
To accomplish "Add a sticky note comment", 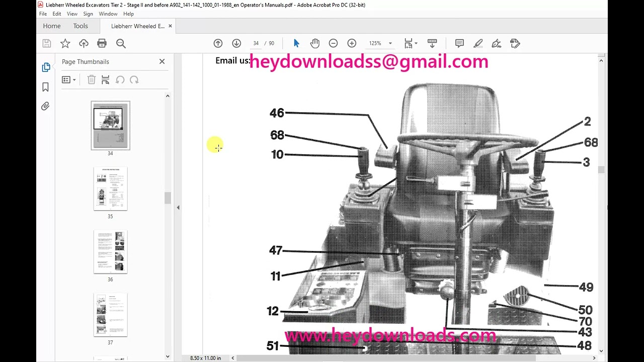I will pos(459,43).
